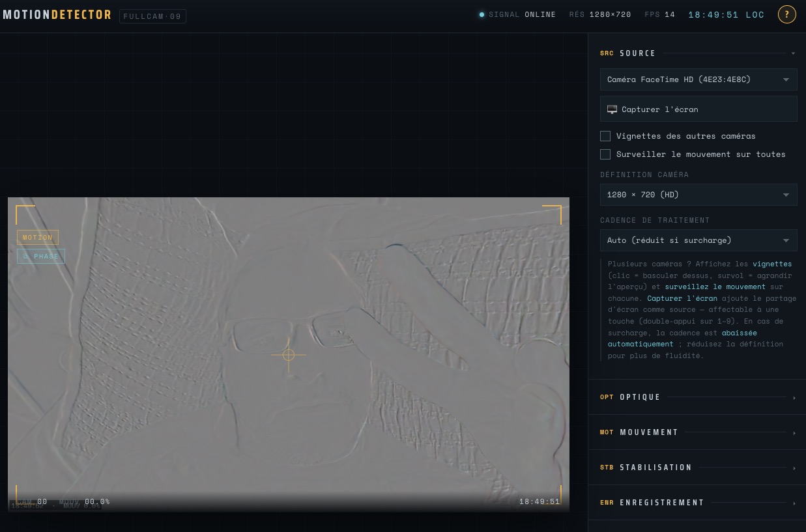The width and height of the screenshot is (806, 532).
Task: Click the surveillez le mouvement link
Action: tap(715, 287)
